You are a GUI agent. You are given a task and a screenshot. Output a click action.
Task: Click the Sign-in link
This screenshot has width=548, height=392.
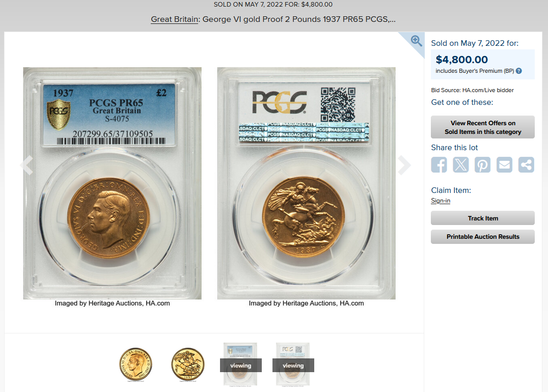tap(441, 201)
